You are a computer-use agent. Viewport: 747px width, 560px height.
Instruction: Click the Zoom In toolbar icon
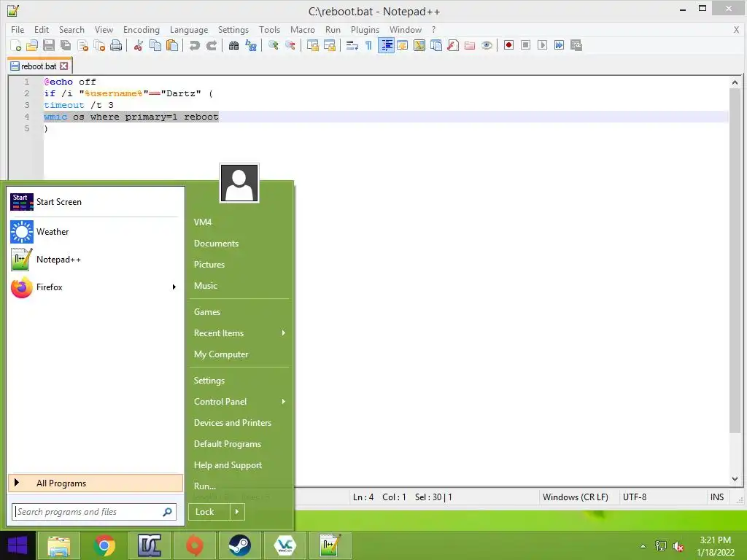click(273, 45)
